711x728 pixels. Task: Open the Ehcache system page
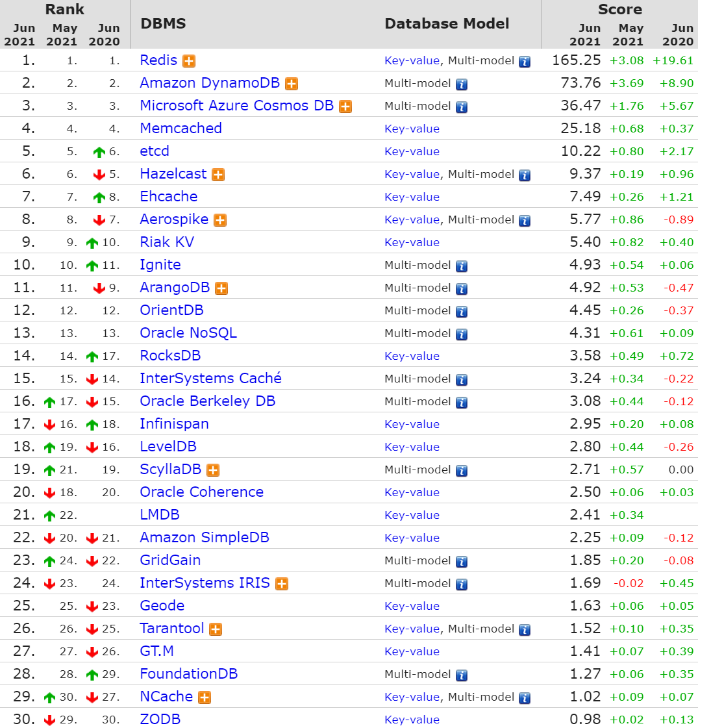click(x=168, y=197)
